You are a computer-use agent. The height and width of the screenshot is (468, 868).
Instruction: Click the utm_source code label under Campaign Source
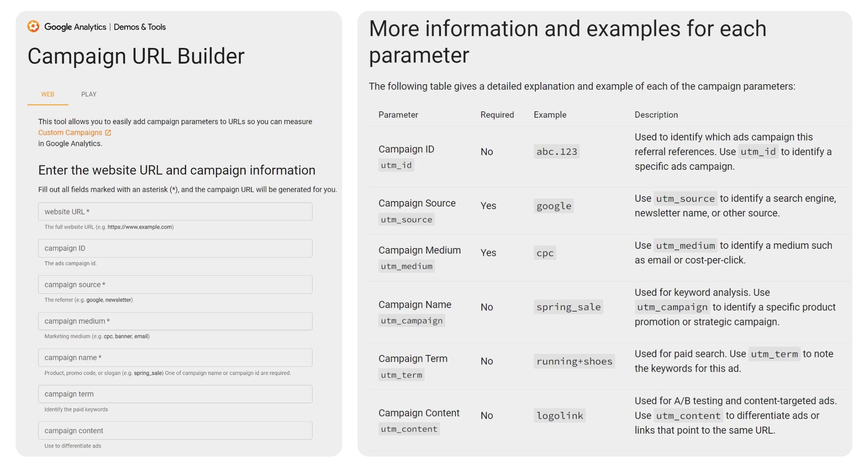406,220
